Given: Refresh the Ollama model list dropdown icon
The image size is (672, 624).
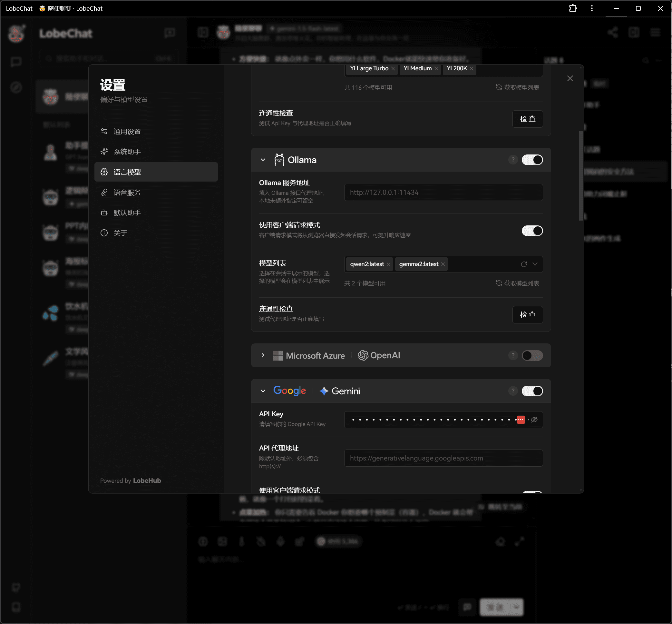Looking at the screenshot, I should pos(523,264).
